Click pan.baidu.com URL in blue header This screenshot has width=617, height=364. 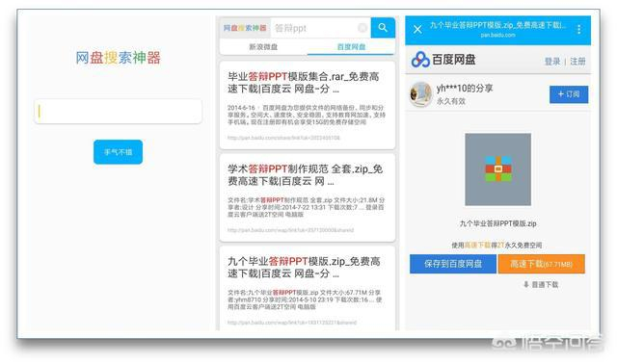click(497, 35)
